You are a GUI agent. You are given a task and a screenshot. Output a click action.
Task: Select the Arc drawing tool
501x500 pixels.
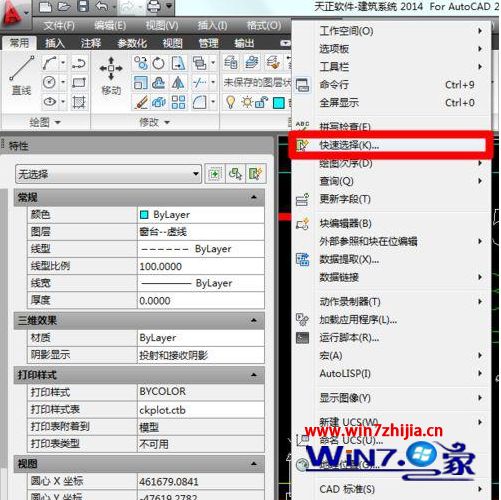coord(50,63)
